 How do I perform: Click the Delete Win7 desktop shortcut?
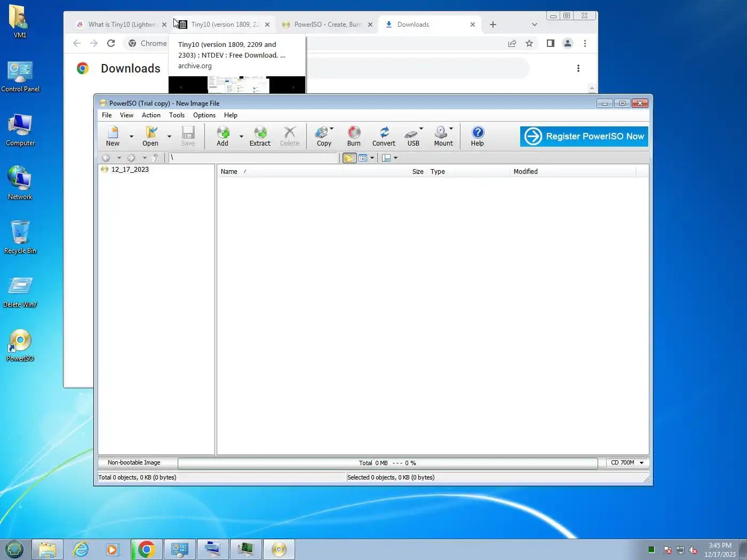[20, 292]
